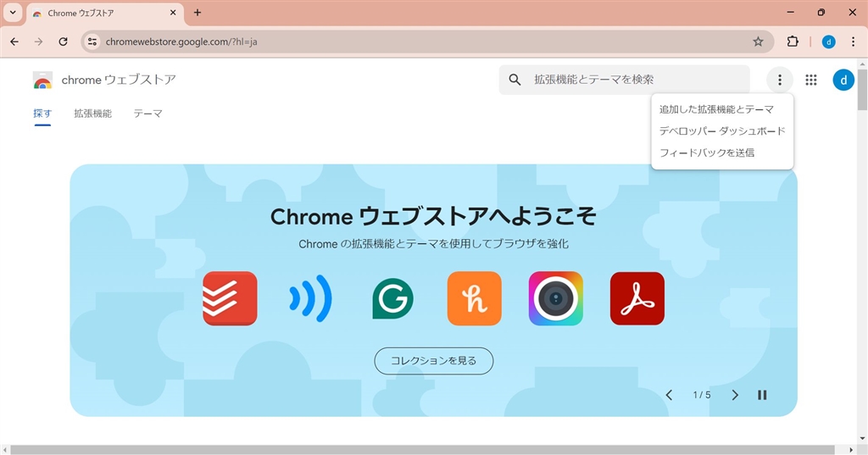Image resolution: width=868 pixels, height=455 pixels.
Task: Click the browser forward arrow
Action: pos(38,42)
